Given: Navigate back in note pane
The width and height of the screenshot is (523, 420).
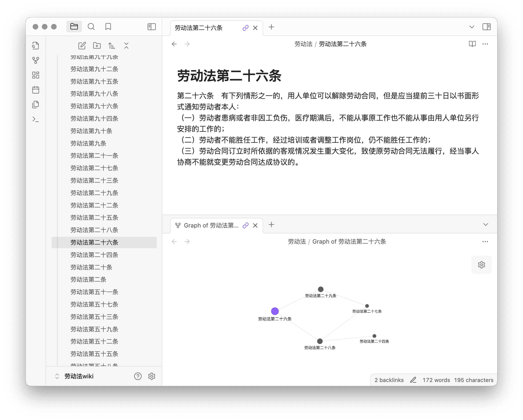Looking at the screenshot, I should tap(174, 44).
